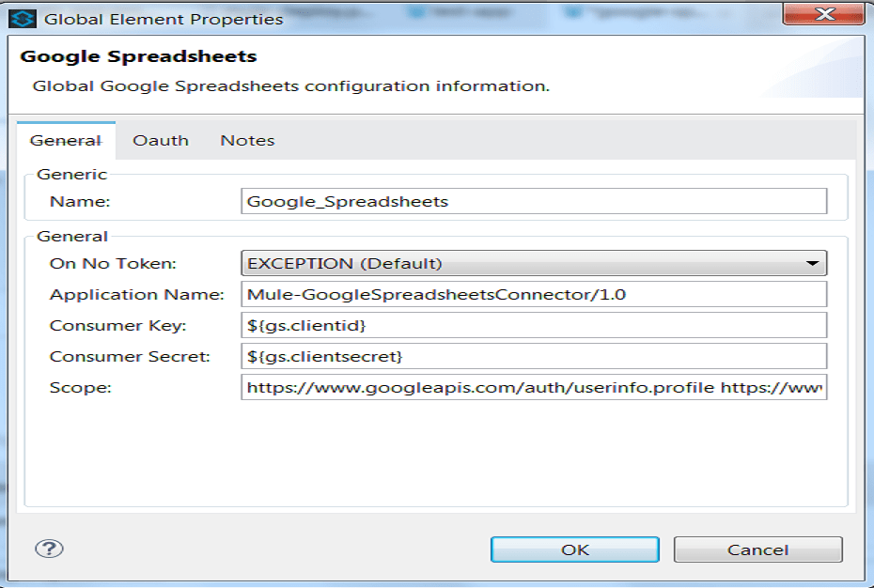This screenshot has width=874, height=588.
Task: Select the General tab
Action: pyautogui.click(x=66, y=140)
